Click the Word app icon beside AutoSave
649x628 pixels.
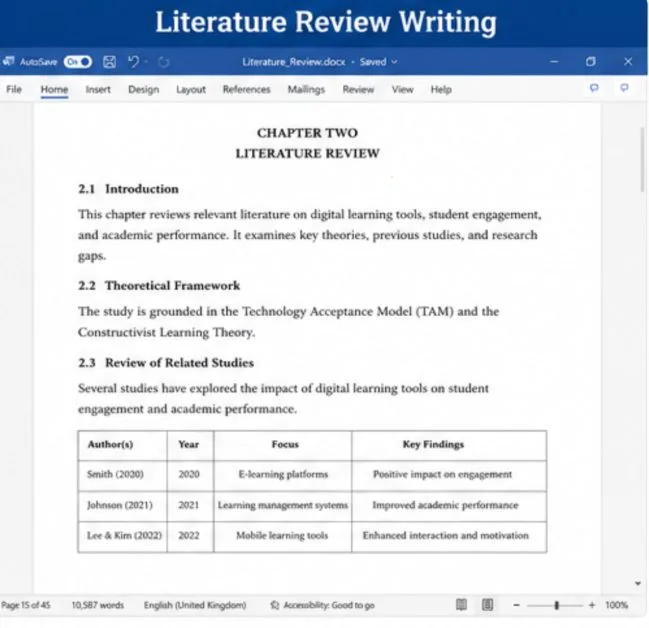[8, 61]
